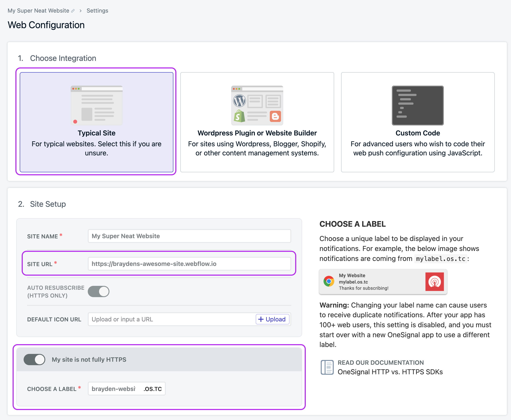Toggle Auto Resubscribe (HTTPS only) switch
This screenshot has height=420, width=511.
98,291
